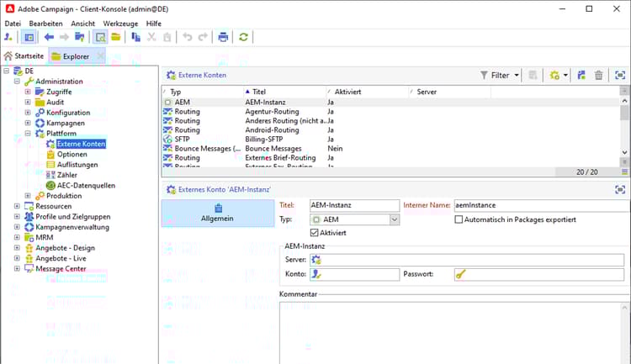Open the Ansicht menu
The height and width of the screenshot is (364, 631).
[83, 24]
